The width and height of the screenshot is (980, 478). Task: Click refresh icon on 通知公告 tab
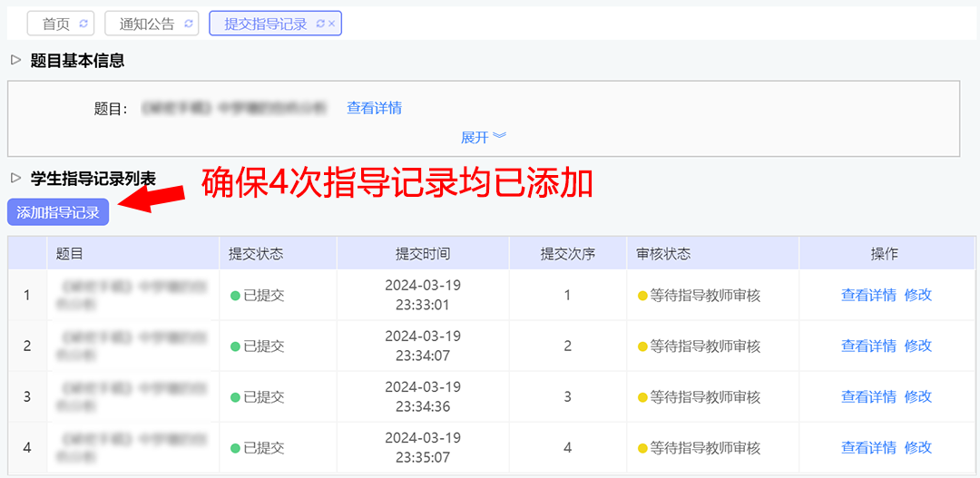[189, 24]
